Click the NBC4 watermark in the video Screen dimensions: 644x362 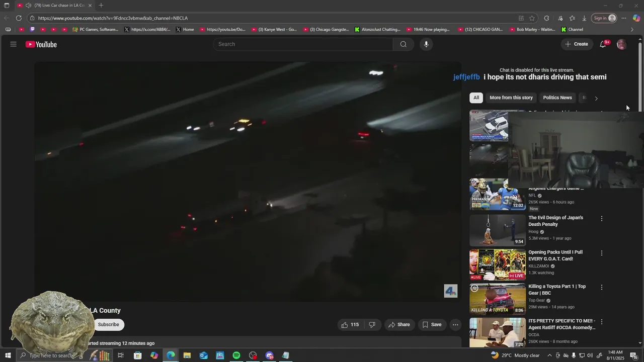(x=451, y=291)
